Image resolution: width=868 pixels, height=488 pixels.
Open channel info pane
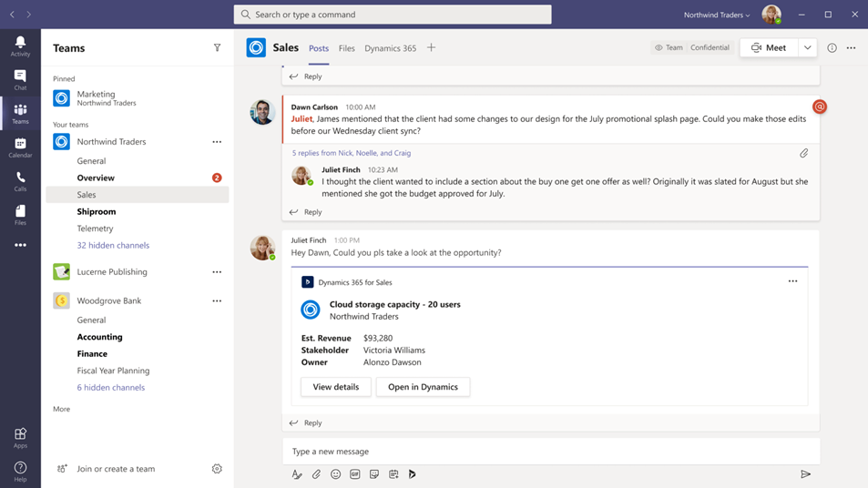pos(832,48)
